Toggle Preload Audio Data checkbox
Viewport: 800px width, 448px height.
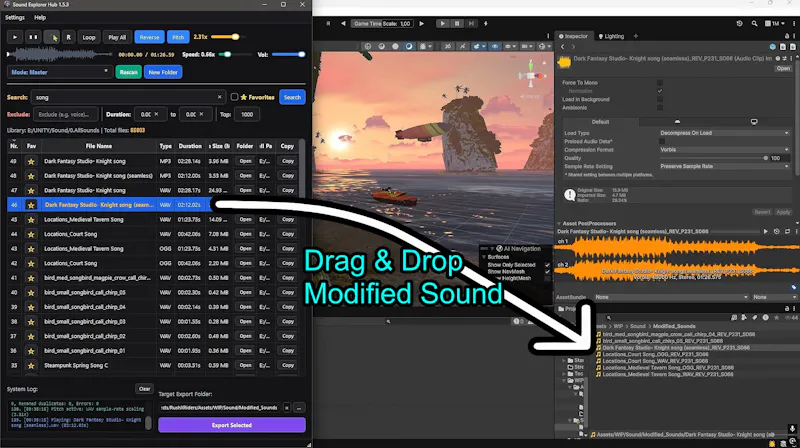(662, 141)
